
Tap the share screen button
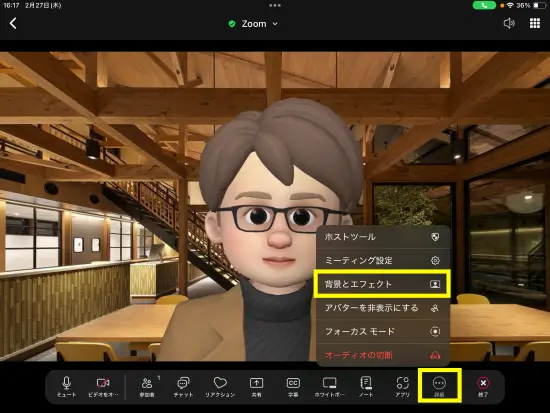[x=256, y=387]
